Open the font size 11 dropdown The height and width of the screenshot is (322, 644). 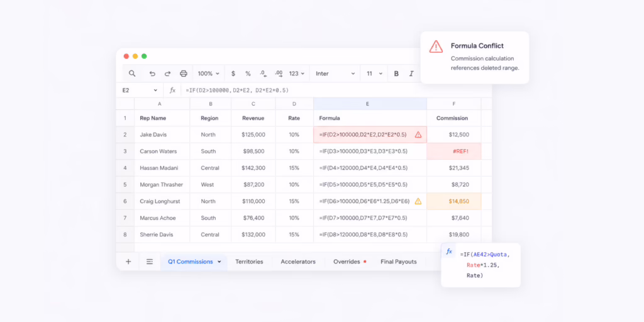(x=375, y=74)
